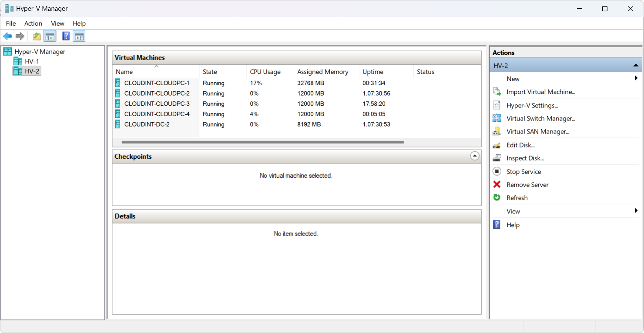Expand the New submenu arrow
This screenshot has height=333, width=644.
click(x=636, y=78)
